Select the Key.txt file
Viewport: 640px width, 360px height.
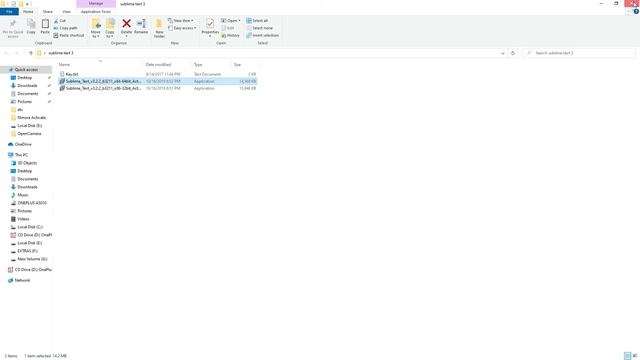[x=158, y=74]
